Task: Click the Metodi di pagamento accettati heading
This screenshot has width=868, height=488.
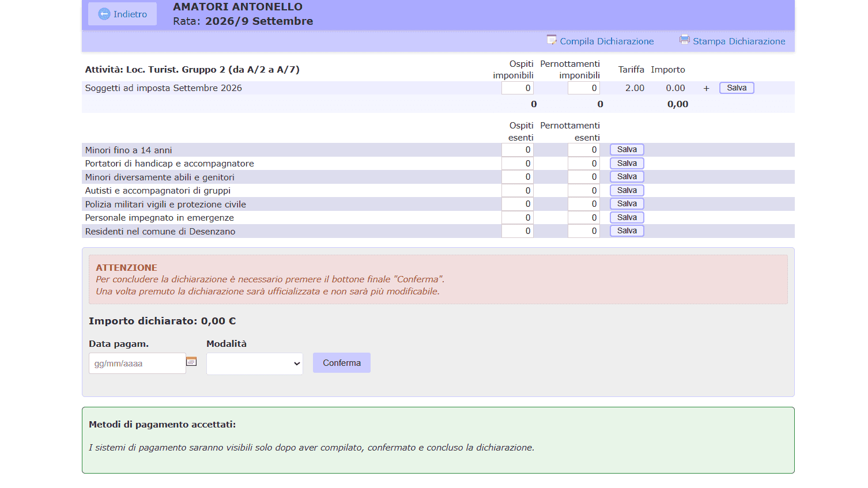Action: click(163, 425)
